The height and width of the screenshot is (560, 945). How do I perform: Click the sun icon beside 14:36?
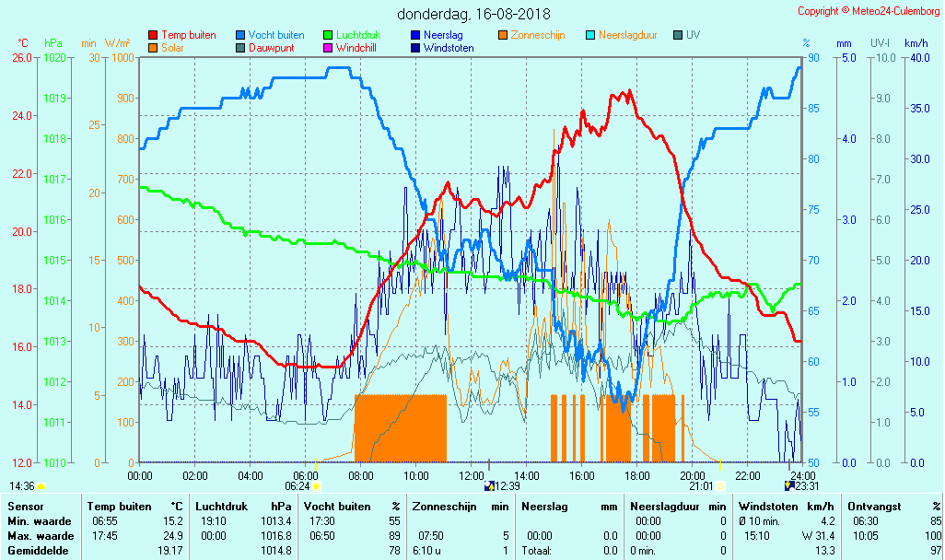coord(41,485)
